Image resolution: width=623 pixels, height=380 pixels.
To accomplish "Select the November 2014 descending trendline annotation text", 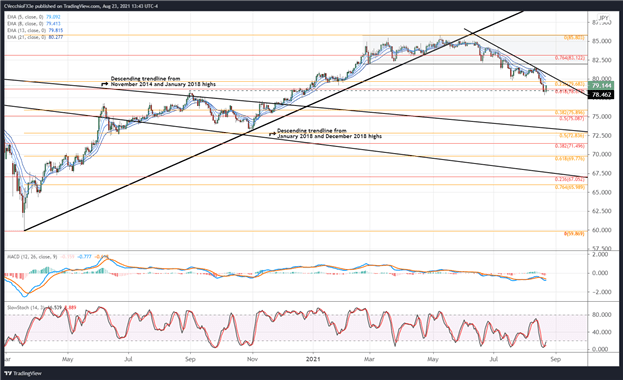I will [163, 81].
